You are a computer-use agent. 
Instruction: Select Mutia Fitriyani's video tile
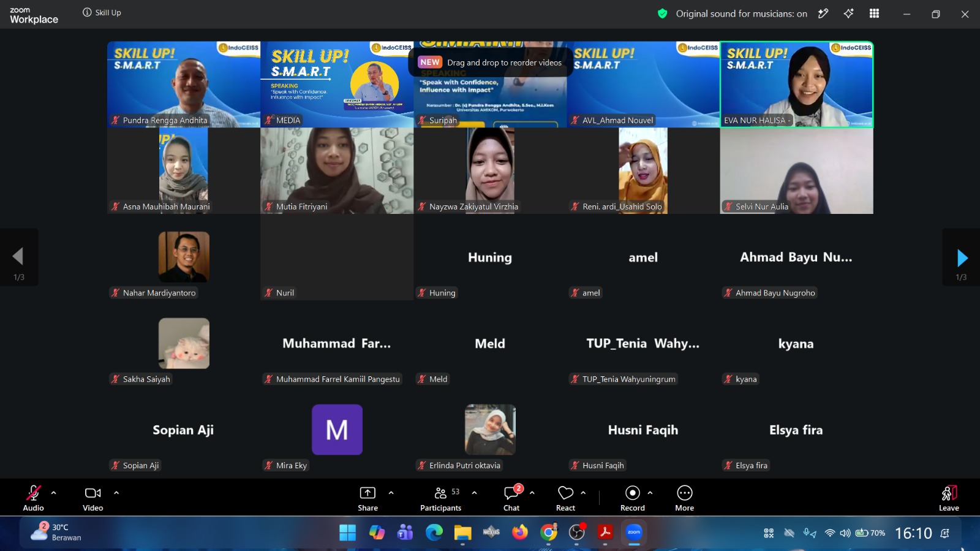[x=337, y=170]
